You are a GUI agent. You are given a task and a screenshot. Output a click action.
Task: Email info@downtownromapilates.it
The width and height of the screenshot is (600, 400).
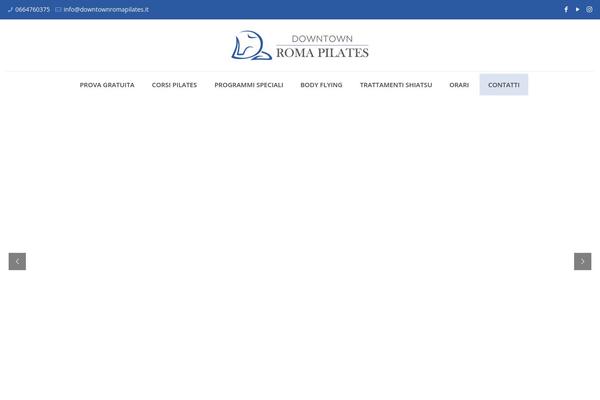pos(106,10)
